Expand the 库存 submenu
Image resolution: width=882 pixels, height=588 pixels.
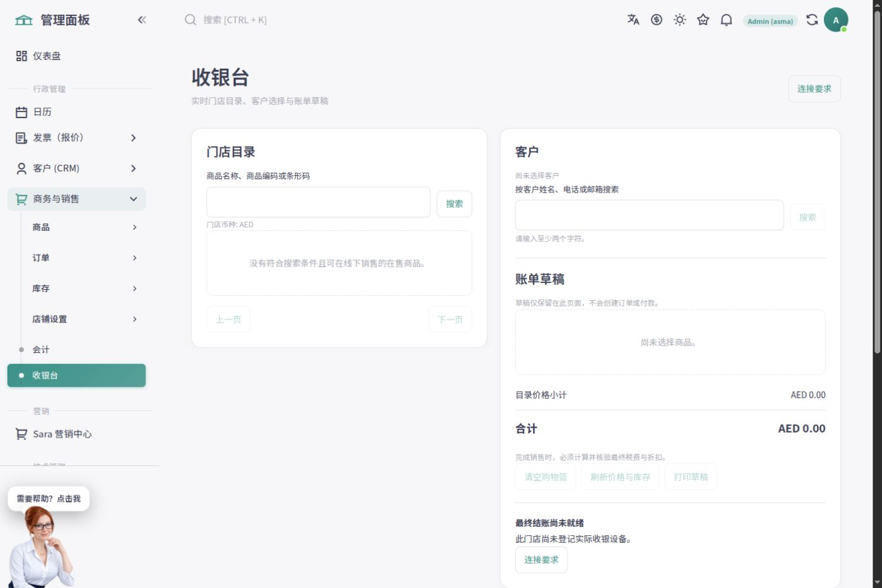tap(77, 288)
